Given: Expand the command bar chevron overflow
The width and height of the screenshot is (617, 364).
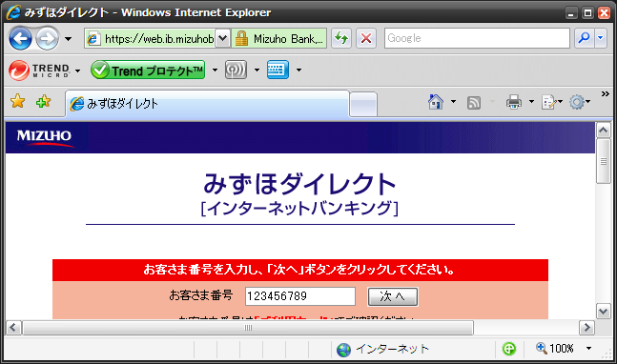Looking at the screenshot, I should [x=606, y=94].
